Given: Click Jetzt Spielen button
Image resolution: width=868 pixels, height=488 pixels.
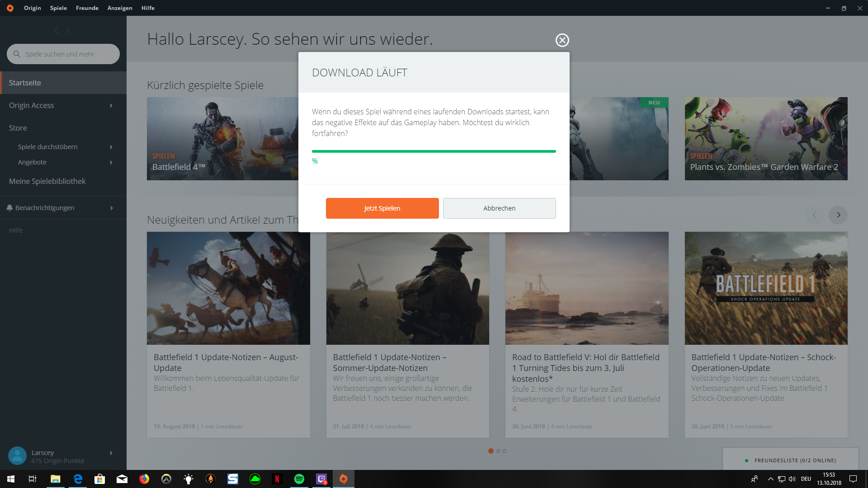Looking at the screenshot, I should click(382, 208).
